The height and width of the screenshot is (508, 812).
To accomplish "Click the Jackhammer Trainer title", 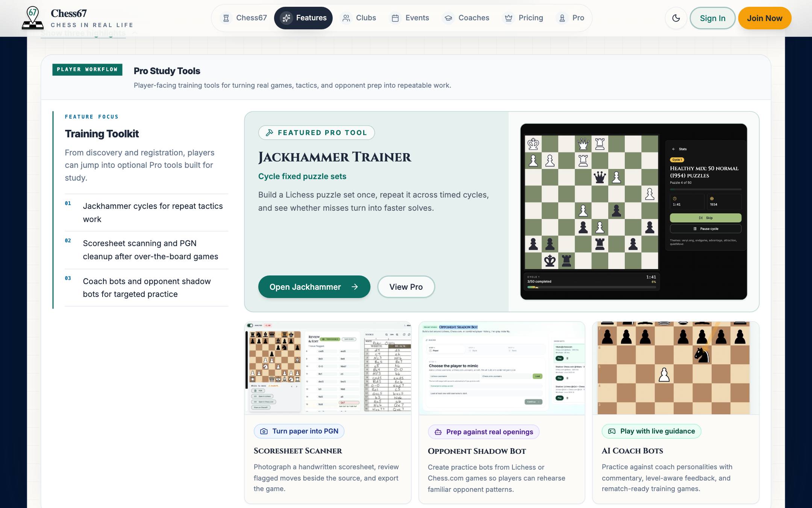I will click(335, 157).
